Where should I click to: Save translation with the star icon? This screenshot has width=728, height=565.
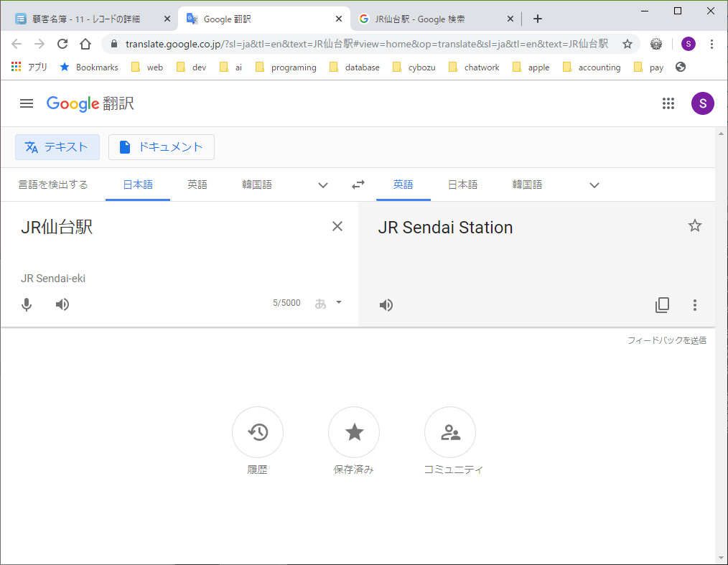[694, 226]
